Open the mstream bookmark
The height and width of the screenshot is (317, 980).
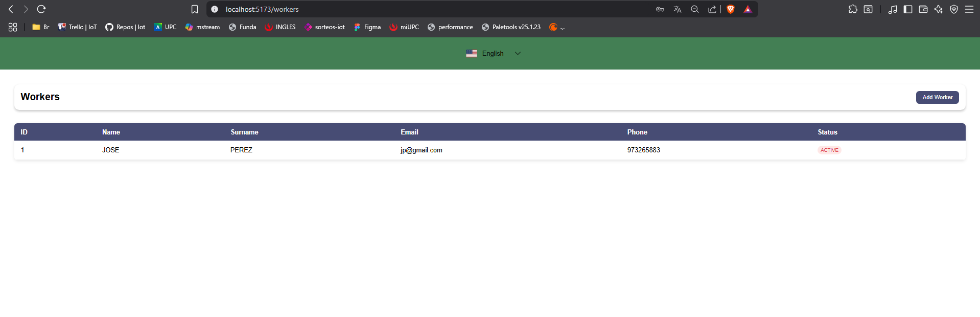pyautogui.click(x=202, y=27)
